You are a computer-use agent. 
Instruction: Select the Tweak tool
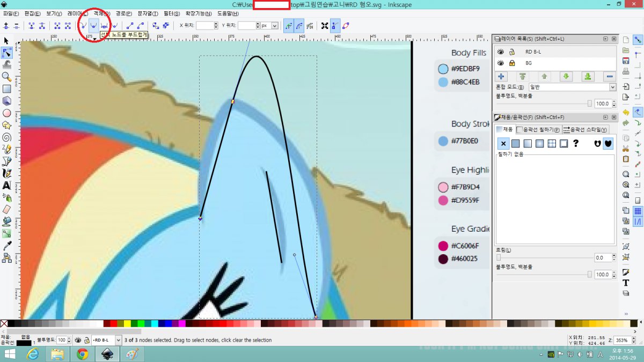7,64
